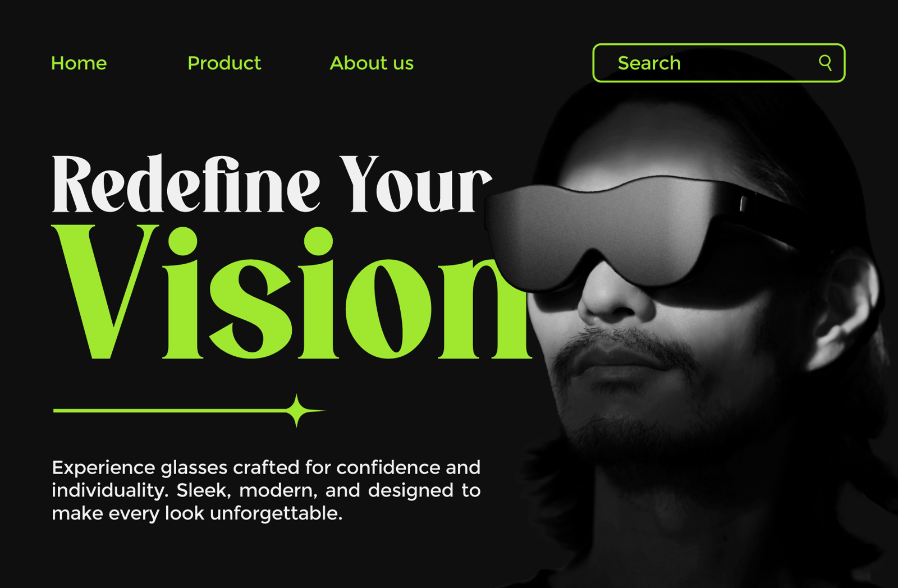Click the green divider line under the headline
898x588 pixels.
coord(168,411)
